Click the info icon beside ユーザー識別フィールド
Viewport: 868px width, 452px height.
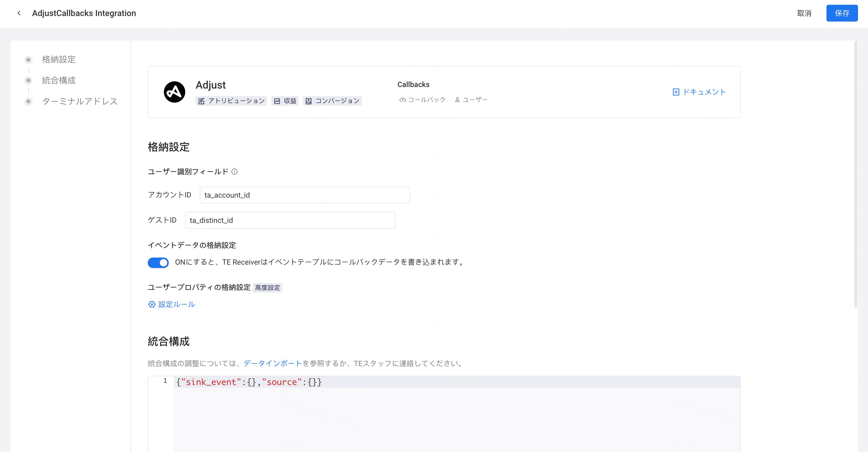pyautogui.click(x=234, y=172)
